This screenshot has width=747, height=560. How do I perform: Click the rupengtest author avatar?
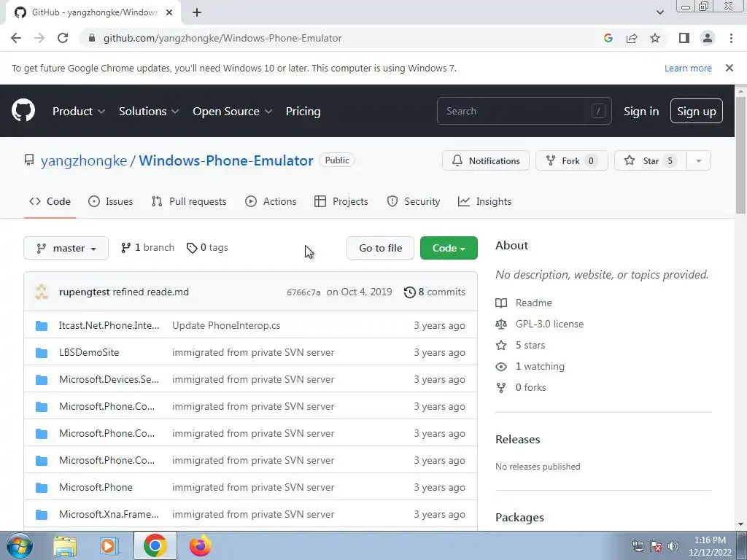pos(42,292)
